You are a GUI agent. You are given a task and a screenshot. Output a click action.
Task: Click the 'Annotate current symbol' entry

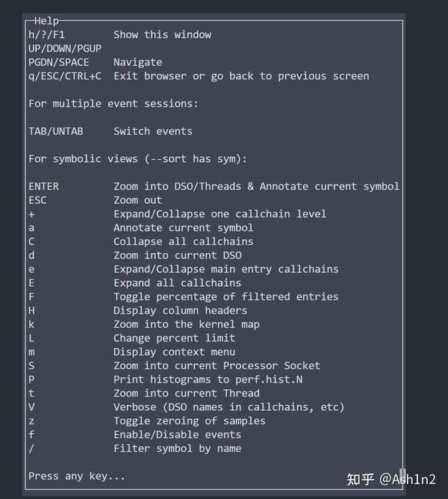tap(183, 228)
